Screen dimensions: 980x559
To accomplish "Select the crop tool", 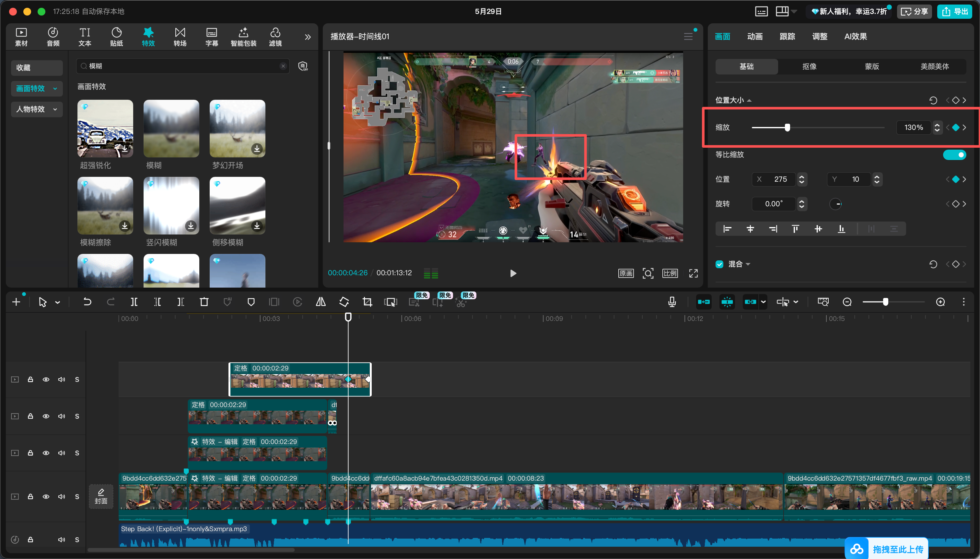I will [367, 302].
